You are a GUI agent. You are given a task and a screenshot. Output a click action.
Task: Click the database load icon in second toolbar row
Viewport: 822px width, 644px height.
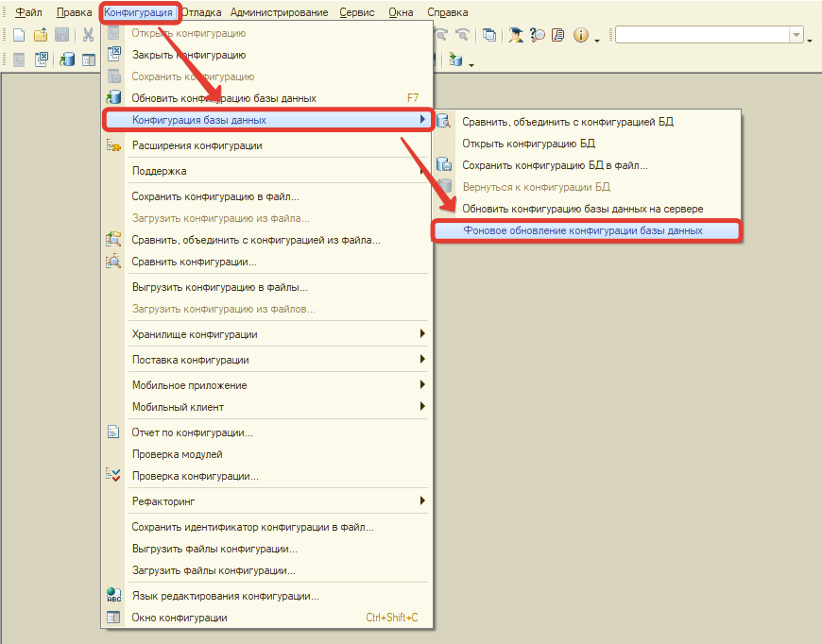click(x=455, y=59)
